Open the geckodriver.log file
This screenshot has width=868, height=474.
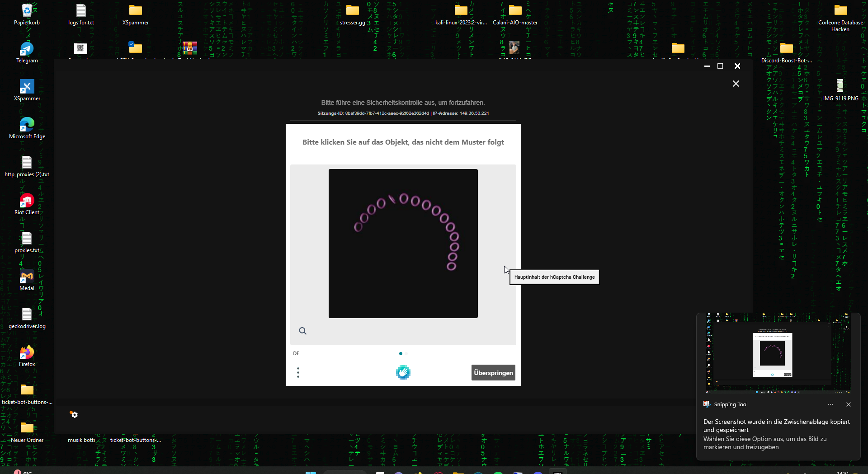27,315
